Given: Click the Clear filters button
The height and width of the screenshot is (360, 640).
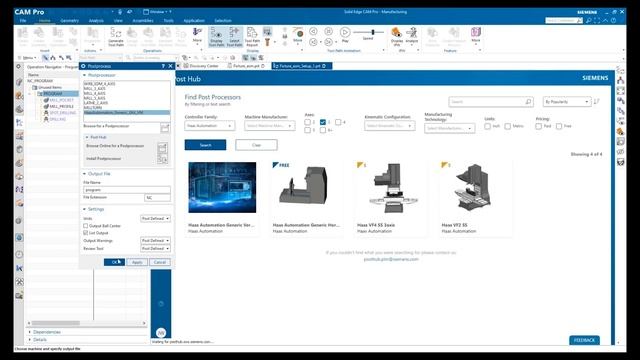Looking at the screenshot, I should 256,145.
